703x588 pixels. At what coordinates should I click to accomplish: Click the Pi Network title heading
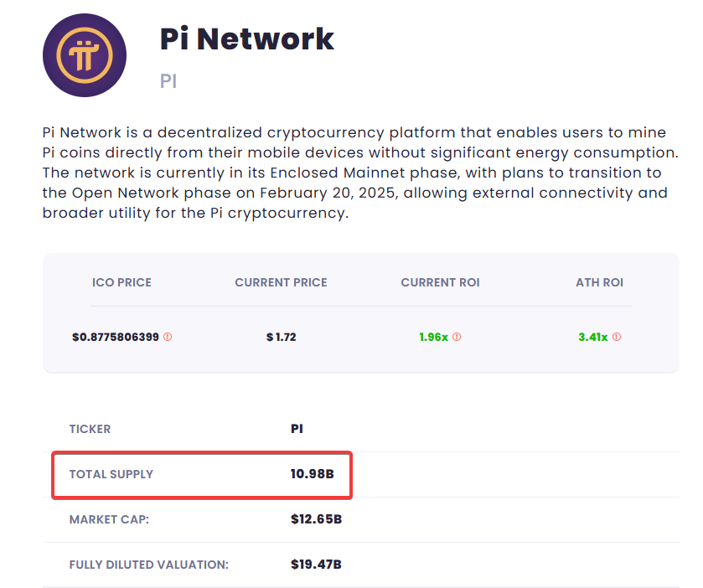click(x=247, y=39)
